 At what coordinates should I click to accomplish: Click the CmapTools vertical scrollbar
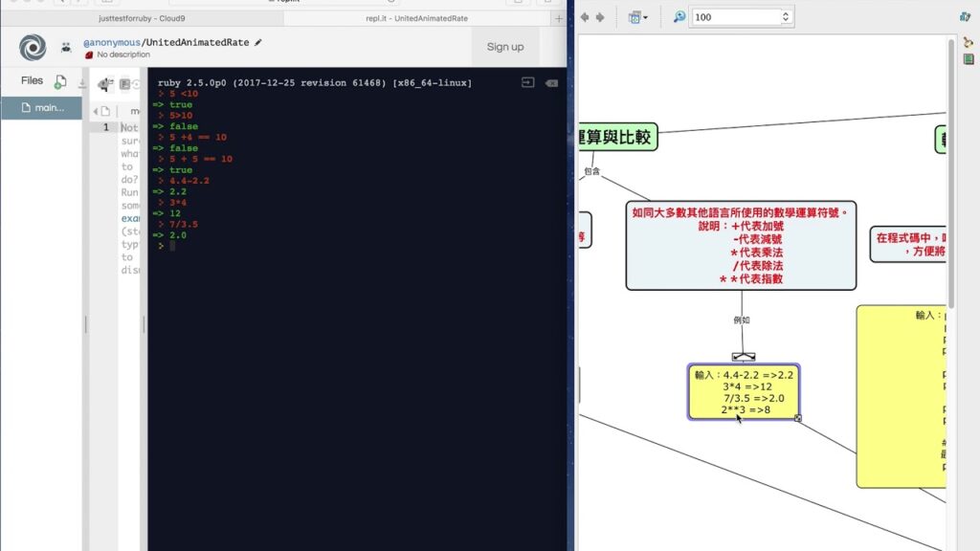(x=951, y=174)
